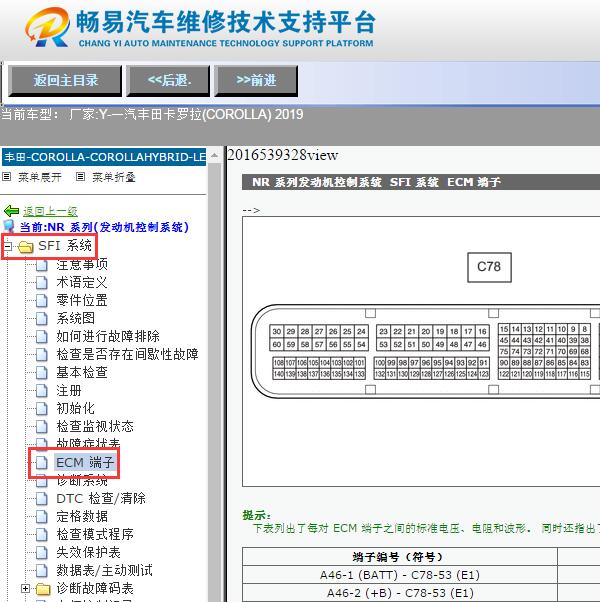Click the document icon next to 术语定义
600x602 pixels.
[42, 283]
